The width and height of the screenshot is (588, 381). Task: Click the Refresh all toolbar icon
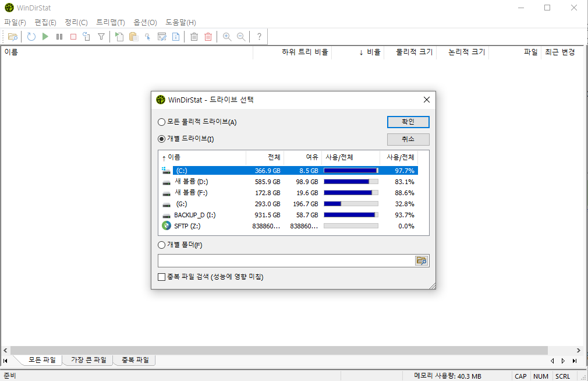[x=31, y=37]
